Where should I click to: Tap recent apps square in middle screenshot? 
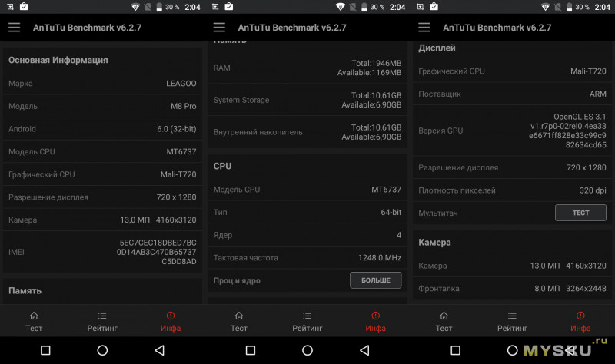(251, 350)
